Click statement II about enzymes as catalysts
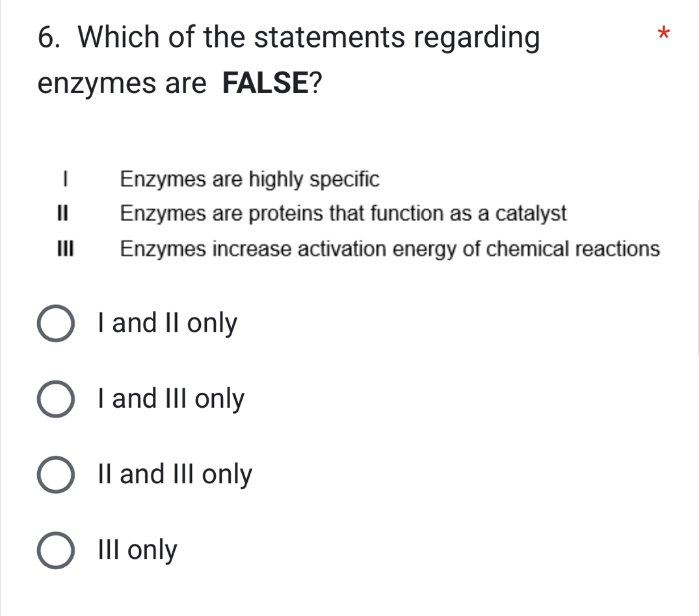The height and width of the screenshot is (616, 699). point(343,214)
